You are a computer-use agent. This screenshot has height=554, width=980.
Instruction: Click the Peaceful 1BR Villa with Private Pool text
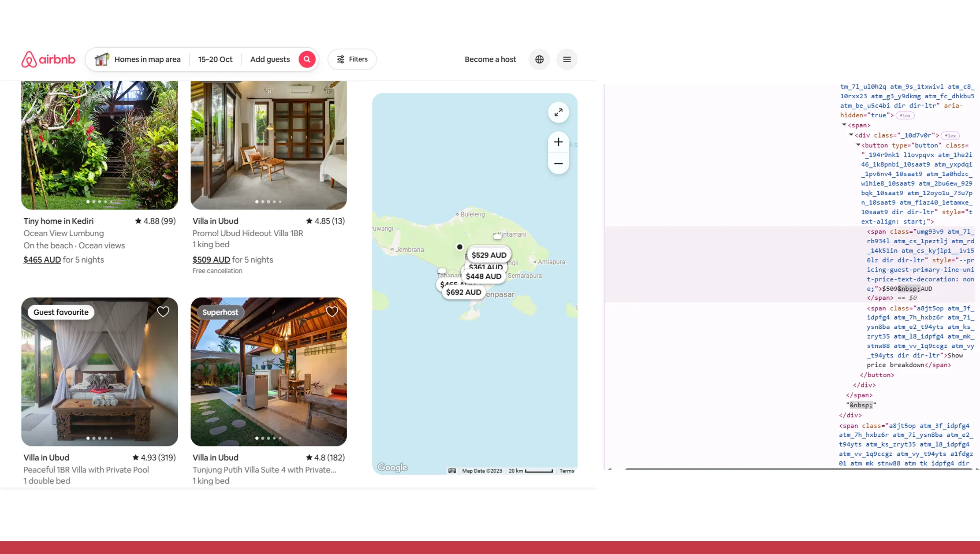(86, 470)
